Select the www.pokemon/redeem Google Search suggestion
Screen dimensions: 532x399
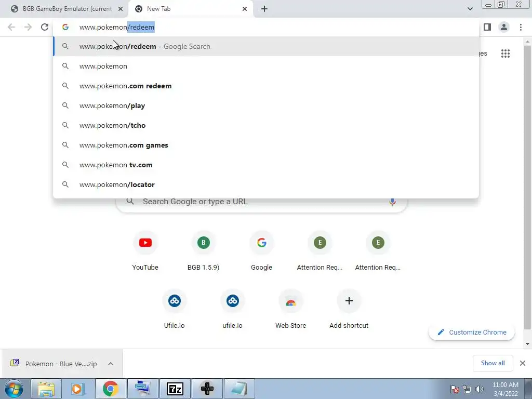coord(266,46)
